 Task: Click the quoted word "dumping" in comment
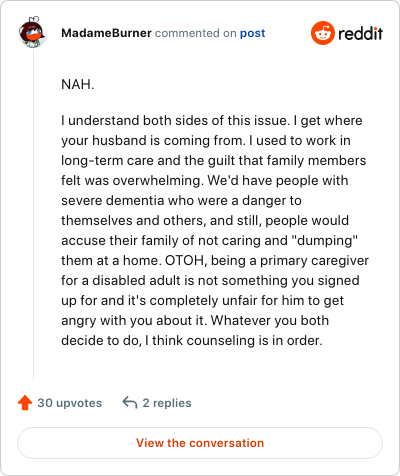pos(325,240)
